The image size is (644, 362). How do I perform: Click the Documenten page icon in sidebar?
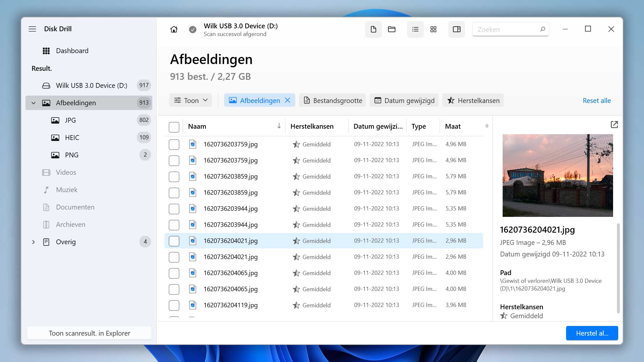(x=46, y=207)
